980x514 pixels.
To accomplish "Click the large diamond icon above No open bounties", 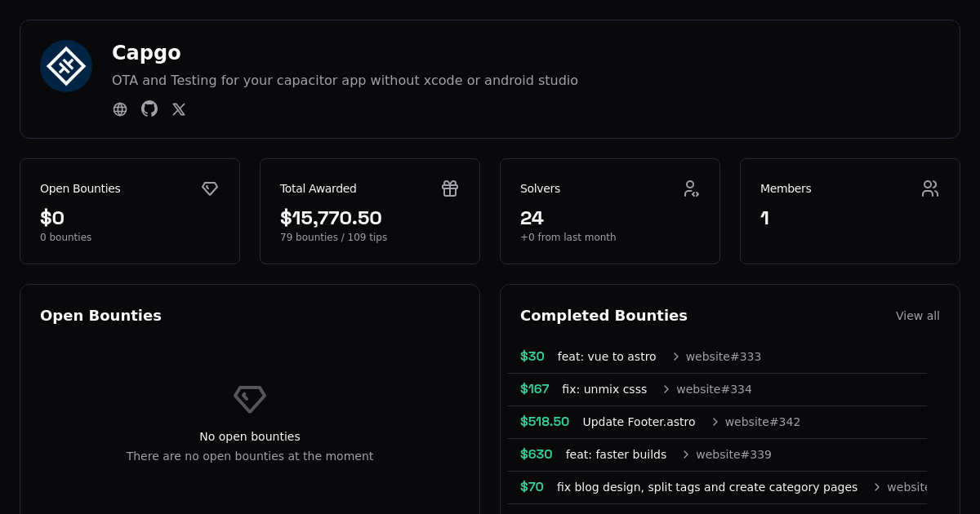I will tap(250, 399).
